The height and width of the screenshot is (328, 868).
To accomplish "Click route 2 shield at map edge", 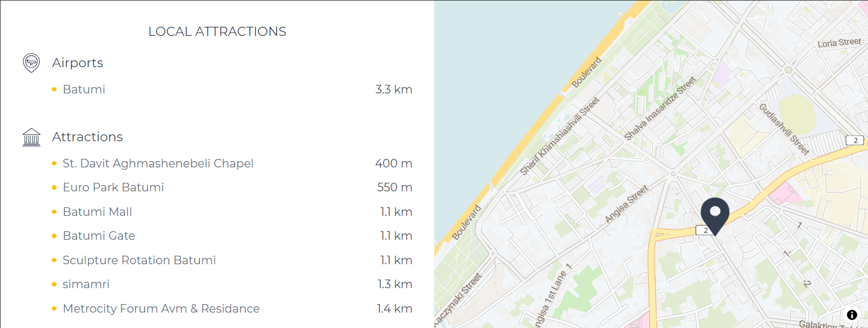I will (855, 140).
